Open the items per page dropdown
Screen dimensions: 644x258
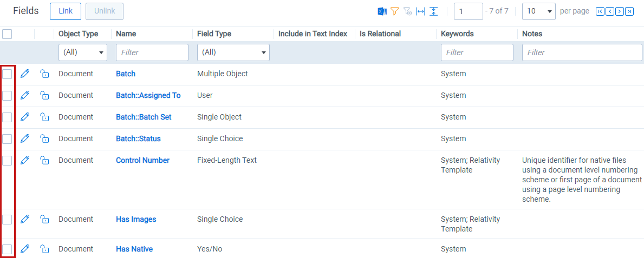click(x=538, y=11)
